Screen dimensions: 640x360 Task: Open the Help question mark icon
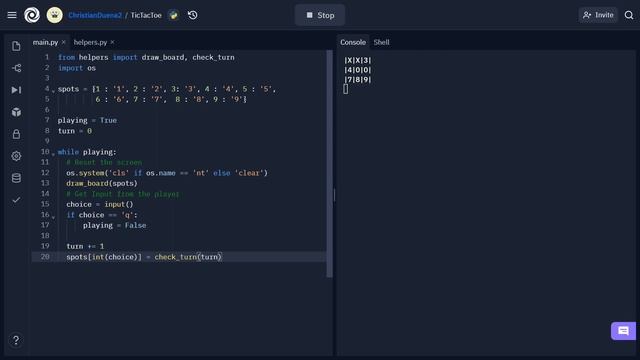16,340
